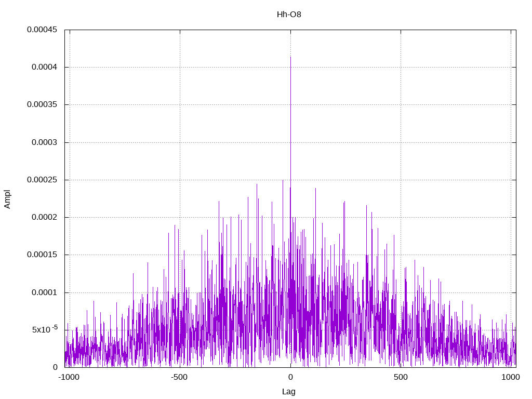Click the 0 x-axis tick label
Viewport: 532px width, 399px height.
(290, 377)
